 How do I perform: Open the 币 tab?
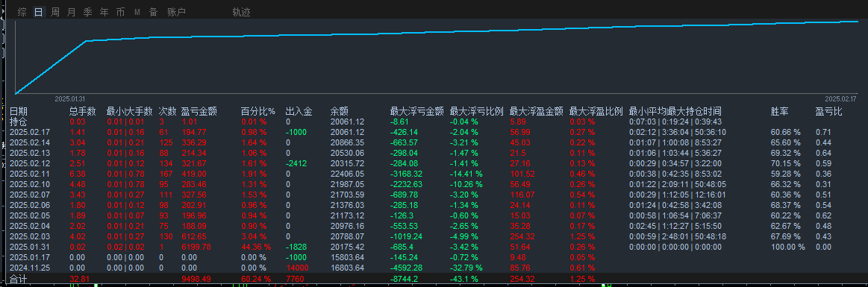pyautogui.click(x=120, y=12)
